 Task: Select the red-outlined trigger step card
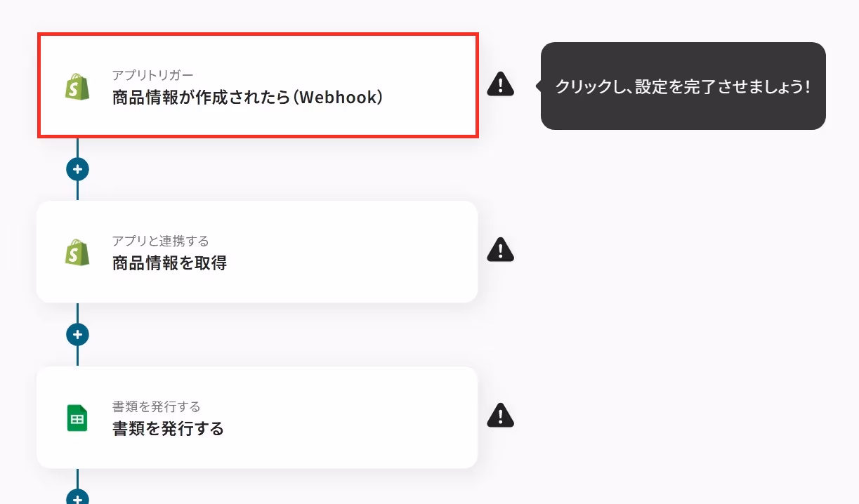coord(258,86)
